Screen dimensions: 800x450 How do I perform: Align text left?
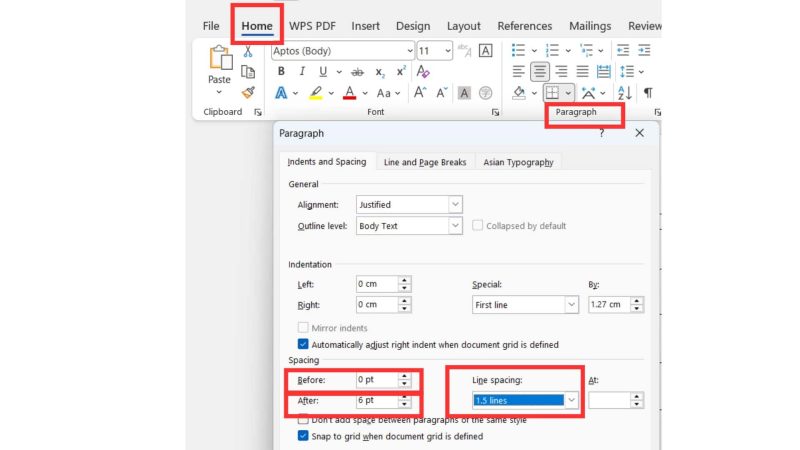tap(518, 71)
